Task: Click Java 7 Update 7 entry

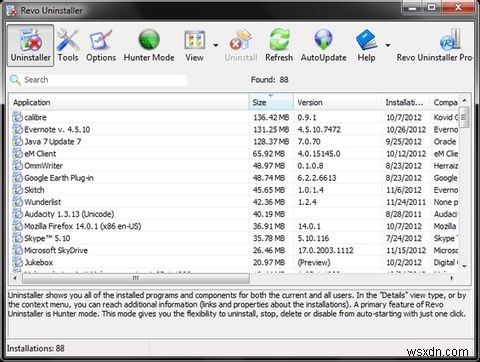Action: tap(53, 141)
